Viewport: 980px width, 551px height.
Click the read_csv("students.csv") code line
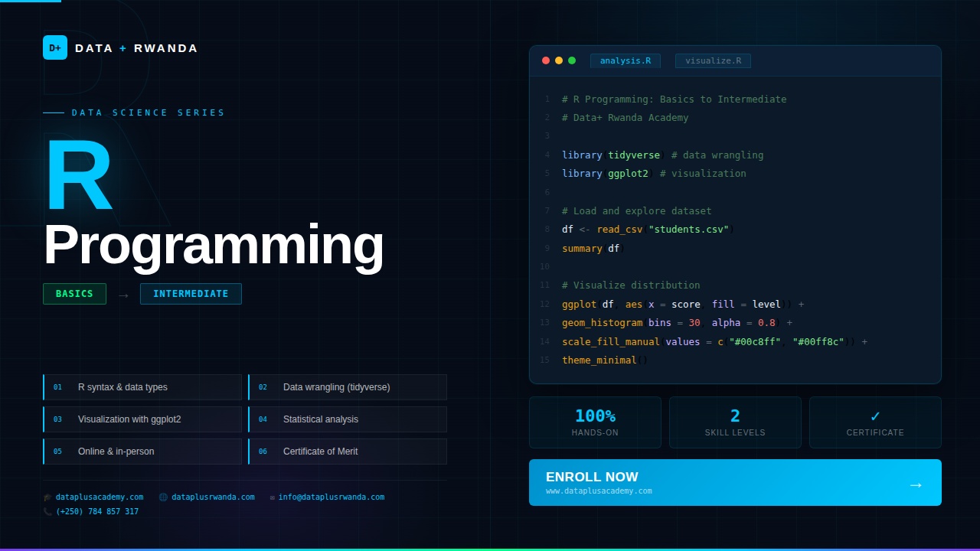[x=648, y=230]
